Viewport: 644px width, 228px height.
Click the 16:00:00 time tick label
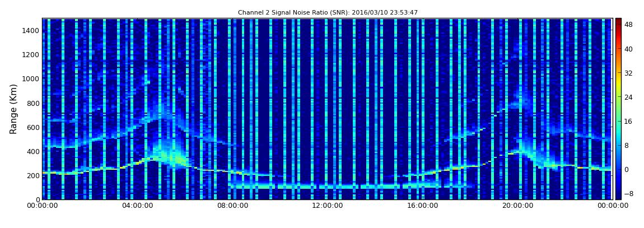(422, 206)
